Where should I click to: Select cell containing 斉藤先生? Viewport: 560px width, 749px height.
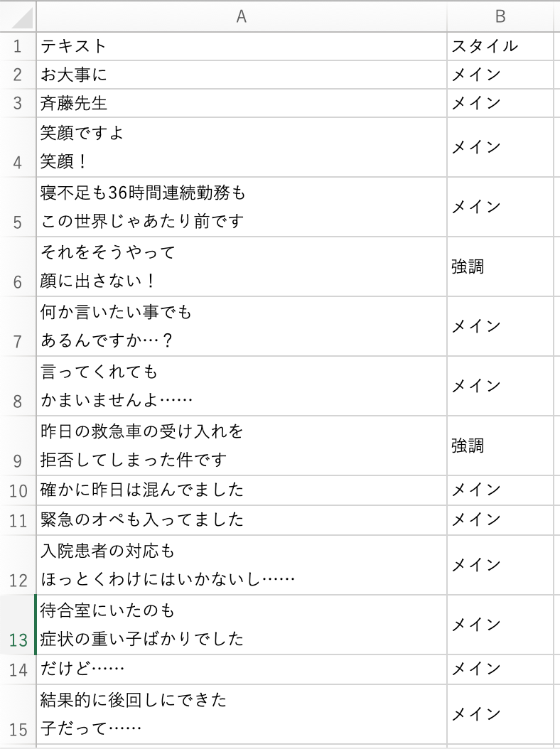(241, 104)
